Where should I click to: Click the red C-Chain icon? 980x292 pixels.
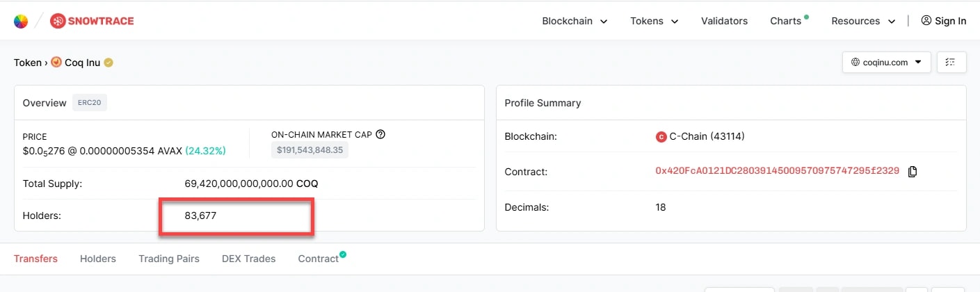click(661, 137)
